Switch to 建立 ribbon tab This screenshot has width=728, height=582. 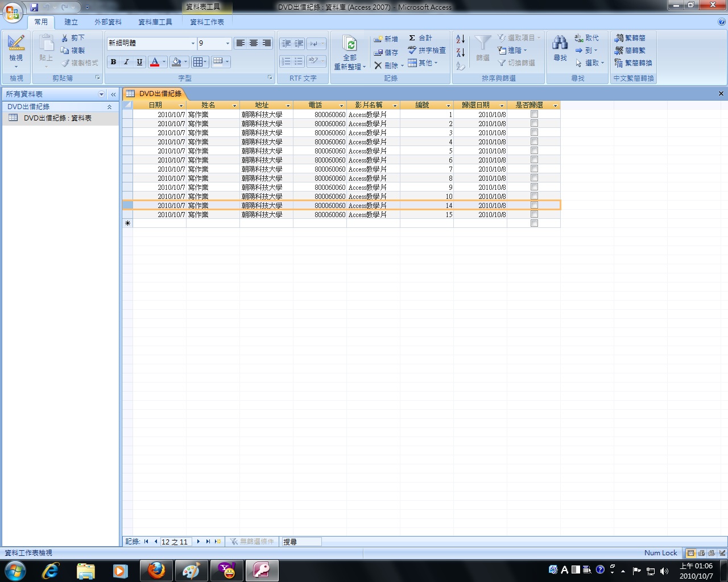pos(71,22)
